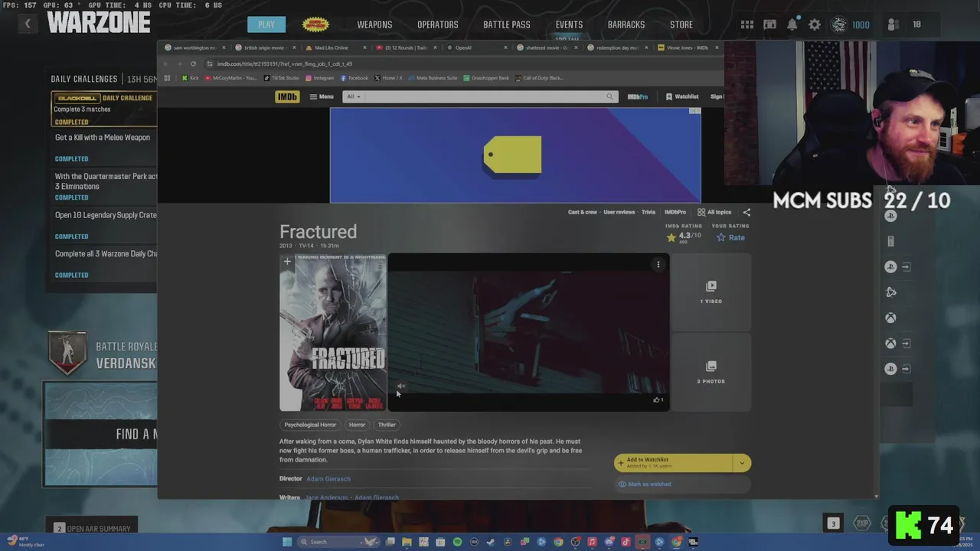The image size is (980, 551).
Task: Open the Instagram bookmark
Action: [320, 78]
